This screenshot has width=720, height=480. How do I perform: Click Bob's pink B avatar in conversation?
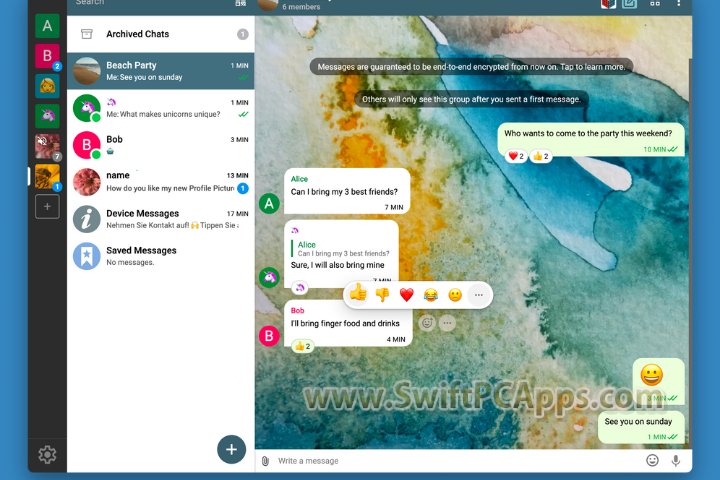270,336
